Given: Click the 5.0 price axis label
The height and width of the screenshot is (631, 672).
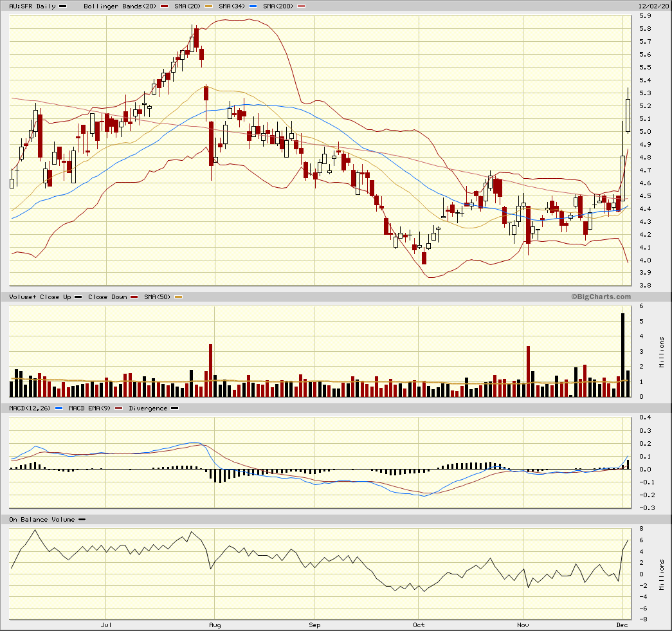Looking at the screenshot, I should pyautogui.click(x=645, y=132).
